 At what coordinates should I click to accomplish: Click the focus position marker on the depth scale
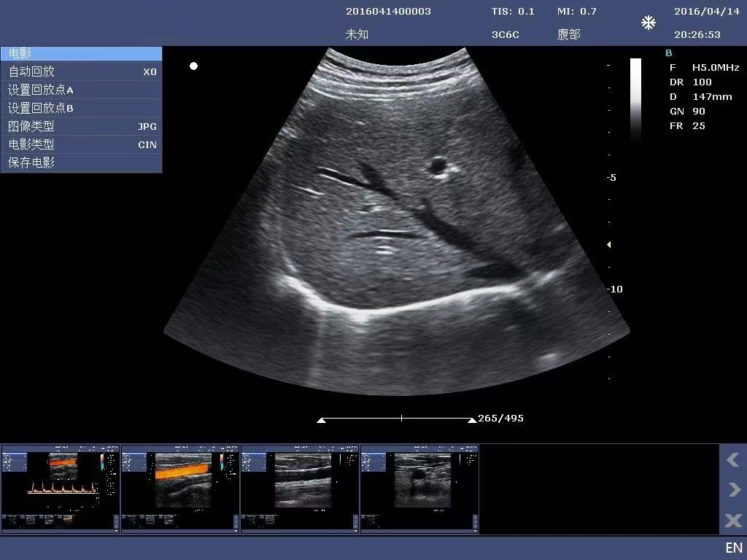pyautogui.click(x=608, y=245)
